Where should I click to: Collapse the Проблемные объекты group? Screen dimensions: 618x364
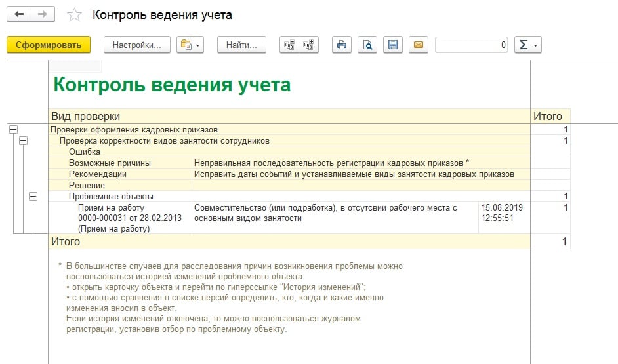[33, 196]
